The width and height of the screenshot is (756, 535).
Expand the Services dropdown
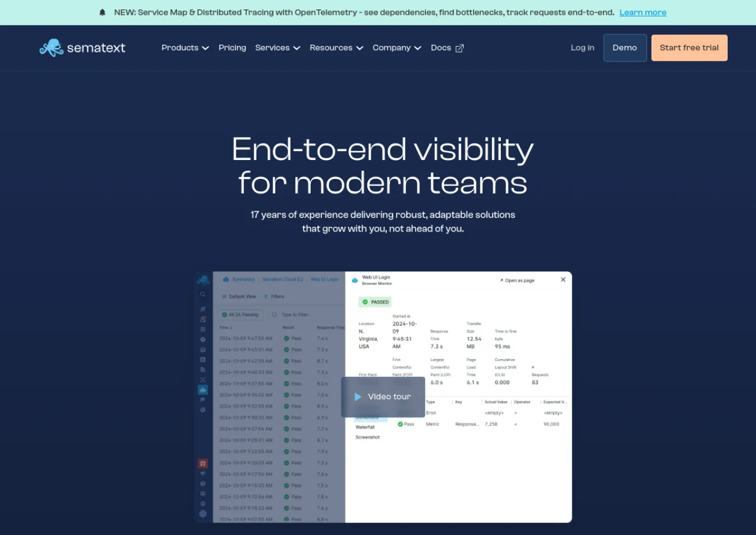pos(278,48)
